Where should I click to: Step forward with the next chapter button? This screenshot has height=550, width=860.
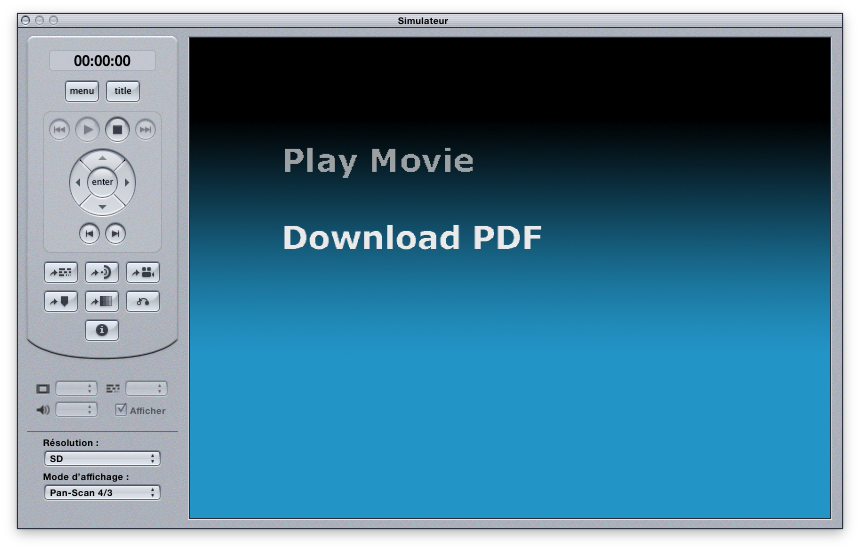[x=115, y=234]
